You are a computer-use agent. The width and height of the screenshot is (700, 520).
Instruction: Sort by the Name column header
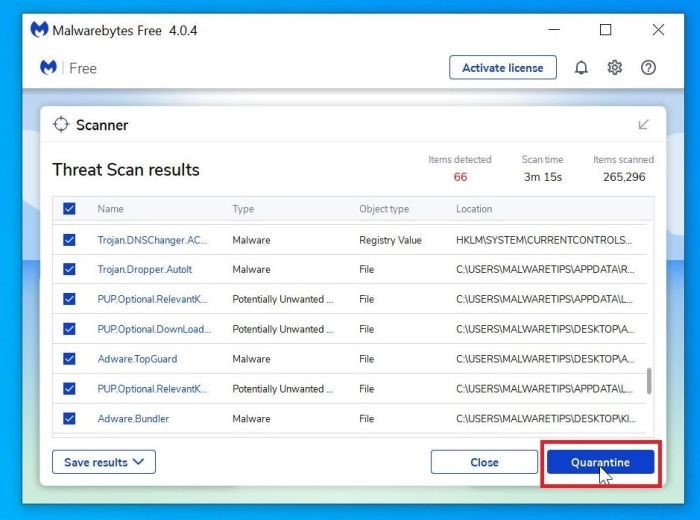coord(110,209)
